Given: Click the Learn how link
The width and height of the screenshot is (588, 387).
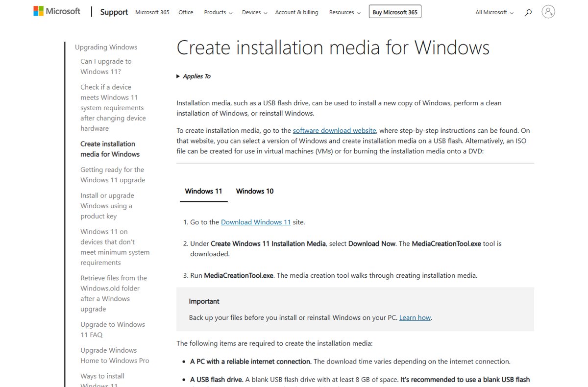Looking at the screenshot, I should tap(415, 317).
